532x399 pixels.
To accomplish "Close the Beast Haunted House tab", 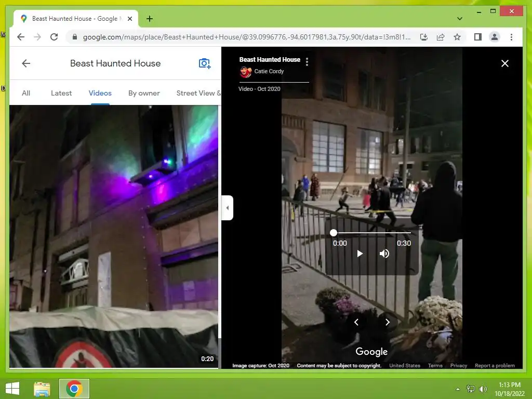I will (x=129, y=19).
